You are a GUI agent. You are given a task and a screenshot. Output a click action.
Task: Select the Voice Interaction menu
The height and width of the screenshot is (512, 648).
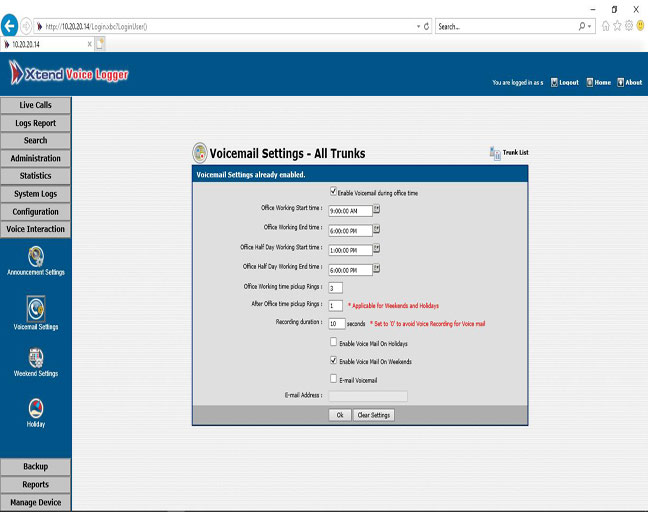tap(36, 229)
